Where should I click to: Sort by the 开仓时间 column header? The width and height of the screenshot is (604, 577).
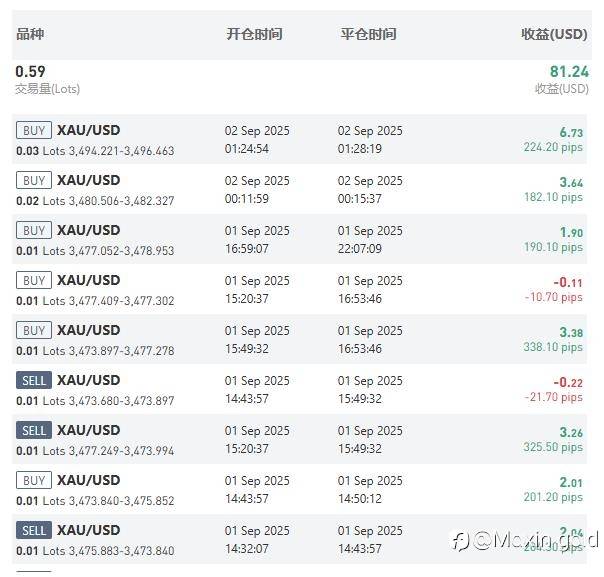(254, 34)
